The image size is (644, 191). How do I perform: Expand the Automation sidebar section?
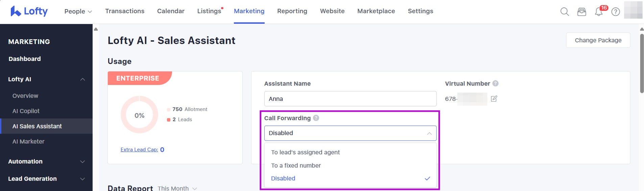click(46, 162)
